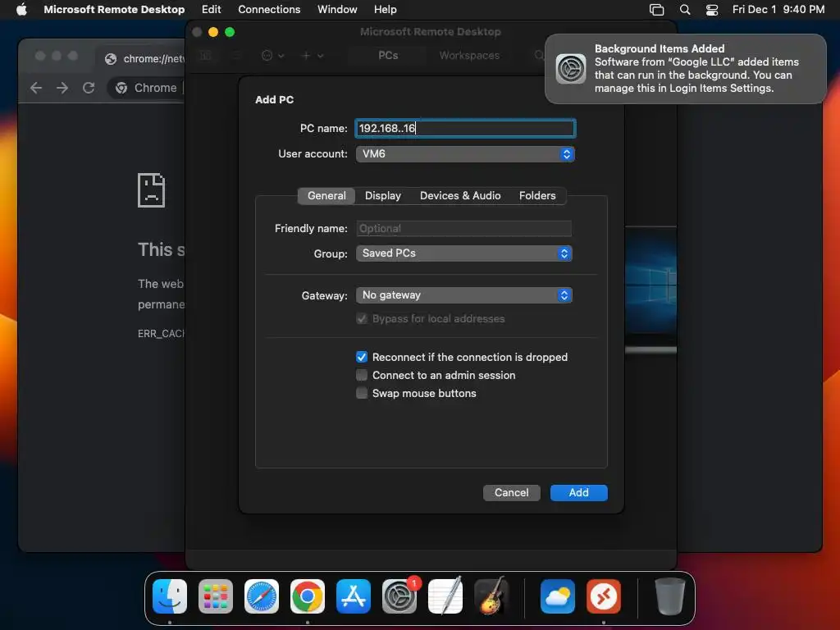Screen dimensions: 840x630
Task: Open the Window menu
Action: (x=337, y=9)
